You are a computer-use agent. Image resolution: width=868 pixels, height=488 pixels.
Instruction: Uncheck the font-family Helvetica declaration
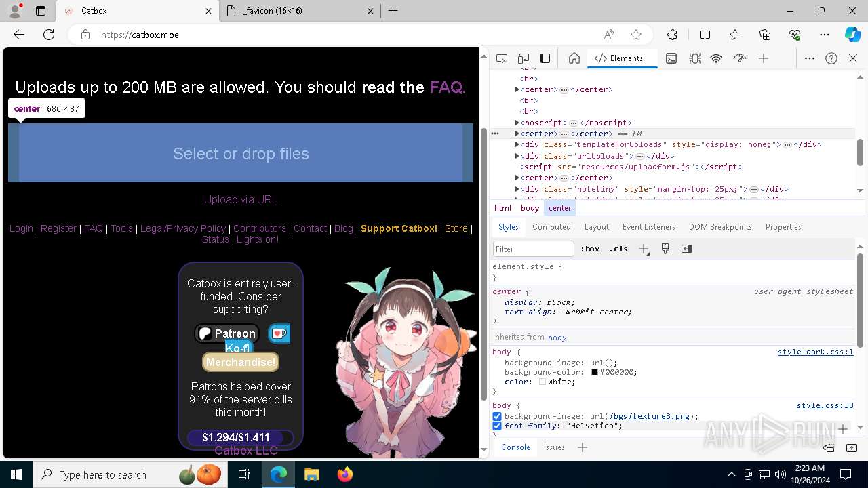click(x=497, y=426)
